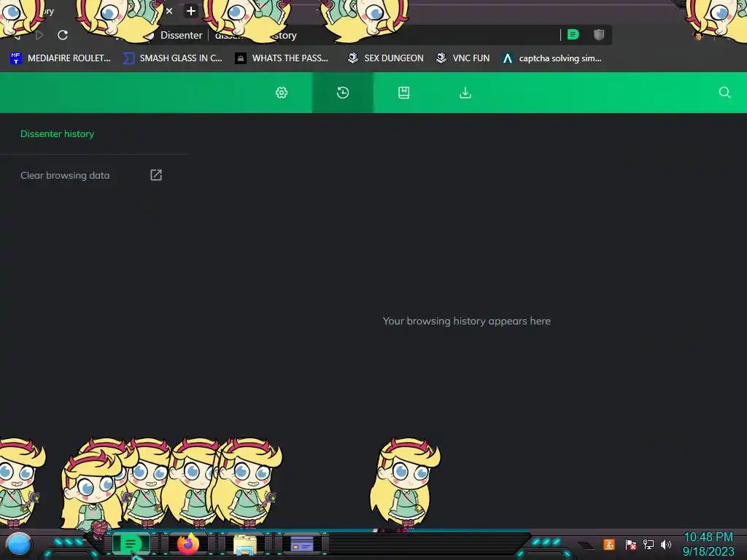Click the history search magnifier icon

point(724,93)
